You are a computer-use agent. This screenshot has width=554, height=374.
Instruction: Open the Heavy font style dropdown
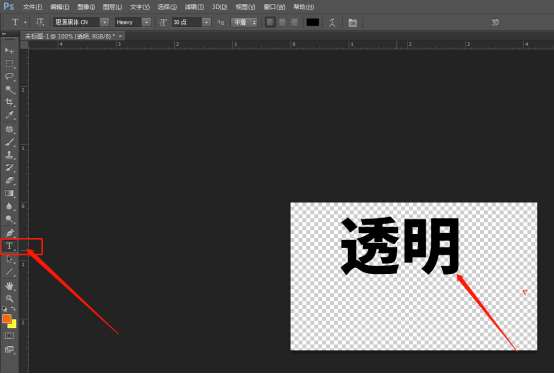click(x=133, y=22)
